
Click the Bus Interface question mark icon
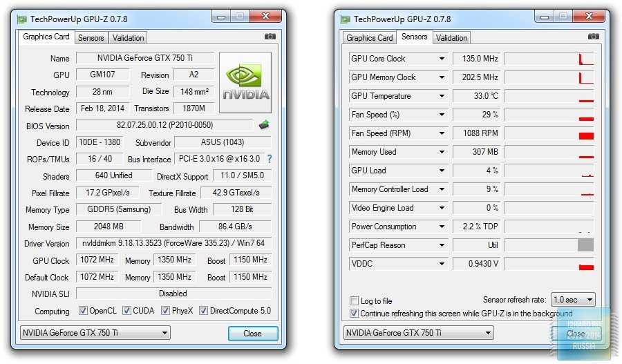(x=269, y=159)
